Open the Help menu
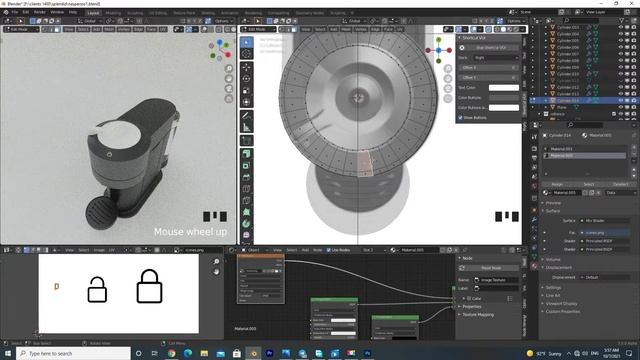This screenshot has height=360, width=640. pos(73,12)
